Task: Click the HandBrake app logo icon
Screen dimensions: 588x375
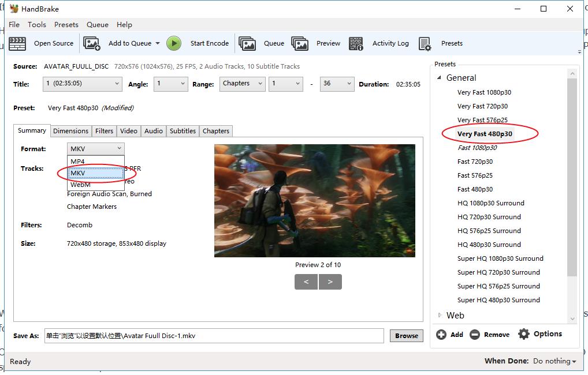Action: point(14,9)
